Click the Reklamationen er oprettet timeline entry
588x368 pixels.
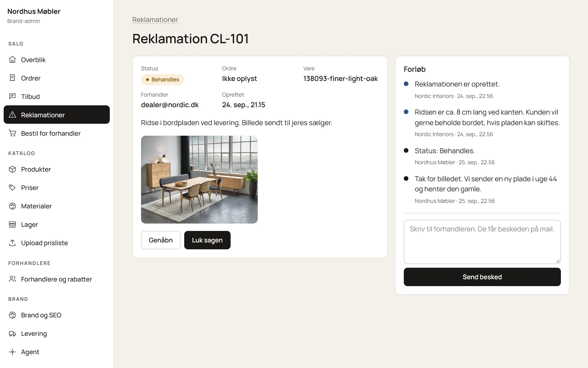[x=457, y=84]
